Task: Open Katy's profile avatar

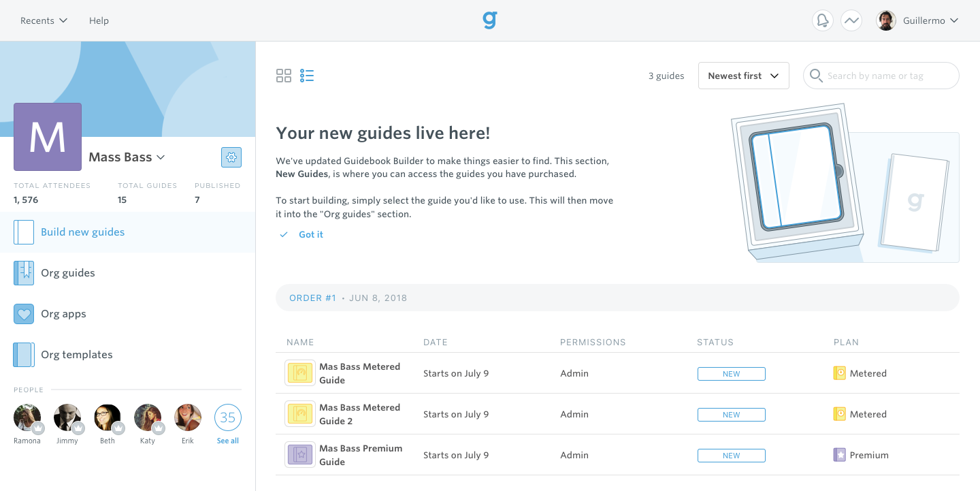Action: click(x=148, y=417)
